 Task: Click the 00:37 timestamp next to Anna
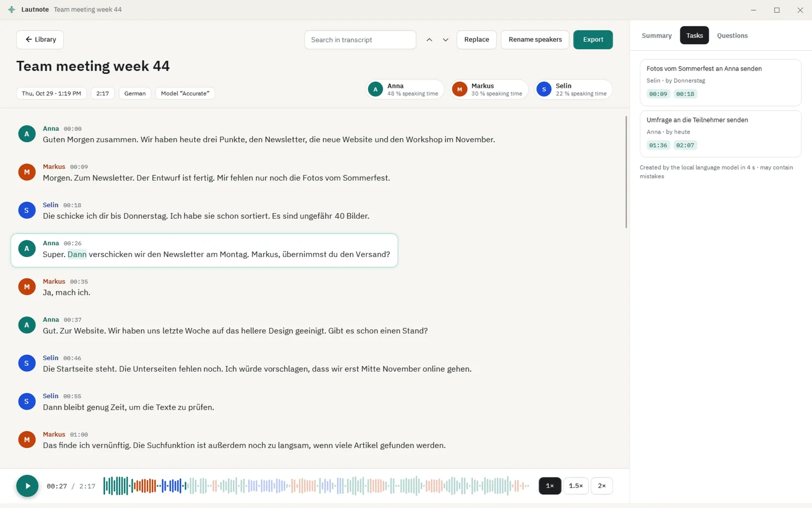(x=73, y=320)
